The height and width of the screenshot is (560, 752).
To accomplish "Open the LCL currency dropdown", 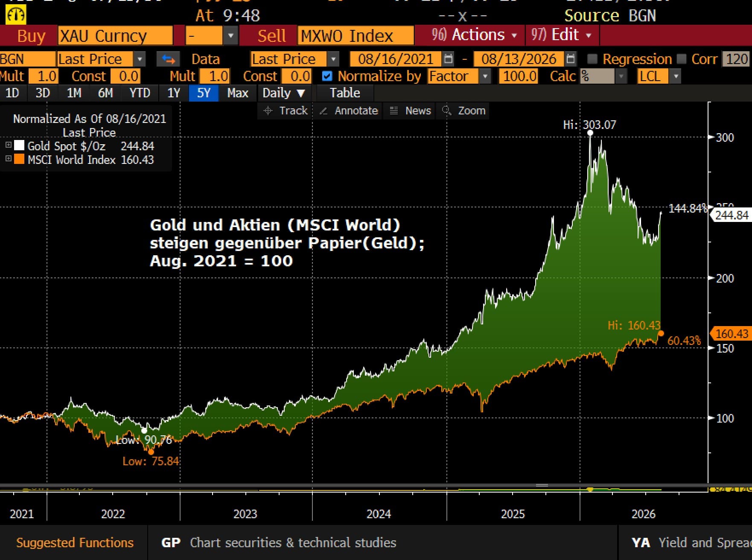I will pos(675,76).
